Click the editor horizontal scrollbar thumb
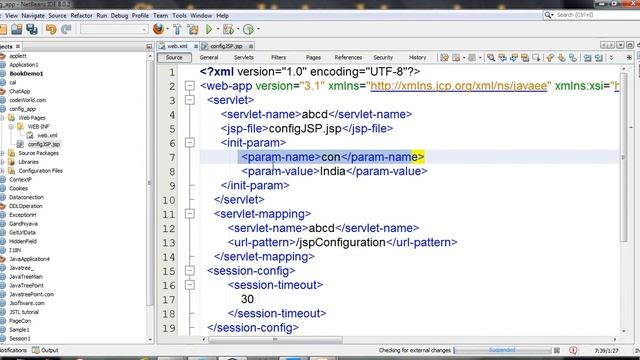The image size is (640, 360). pyautogui.click(x=276, y=340)
